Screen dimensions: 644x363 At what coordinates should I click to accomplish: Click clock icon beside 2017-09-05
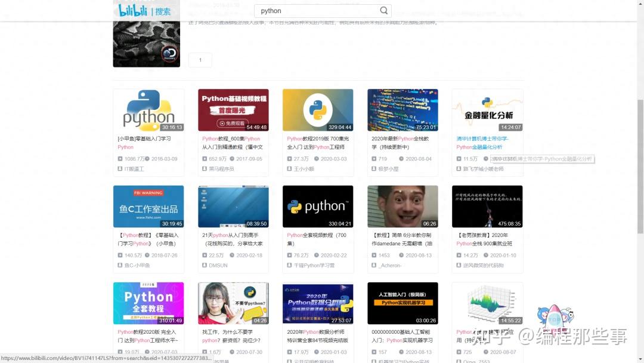[x=232, y=159]
